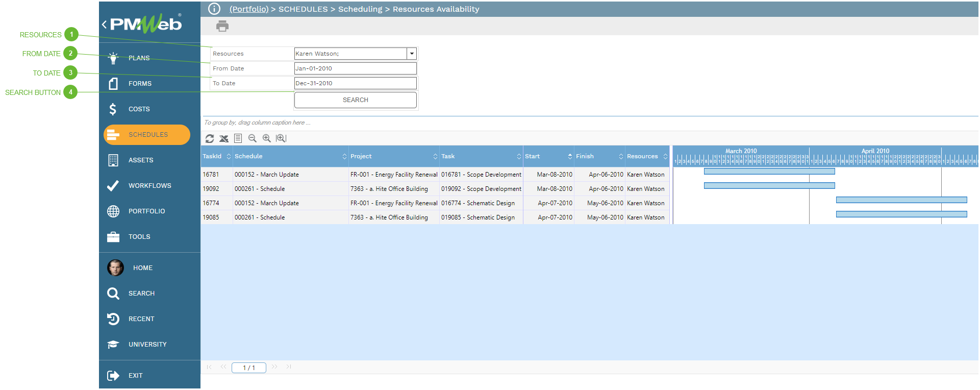Click the Workflows checkmark icon
980x390 pixels.
113,186
